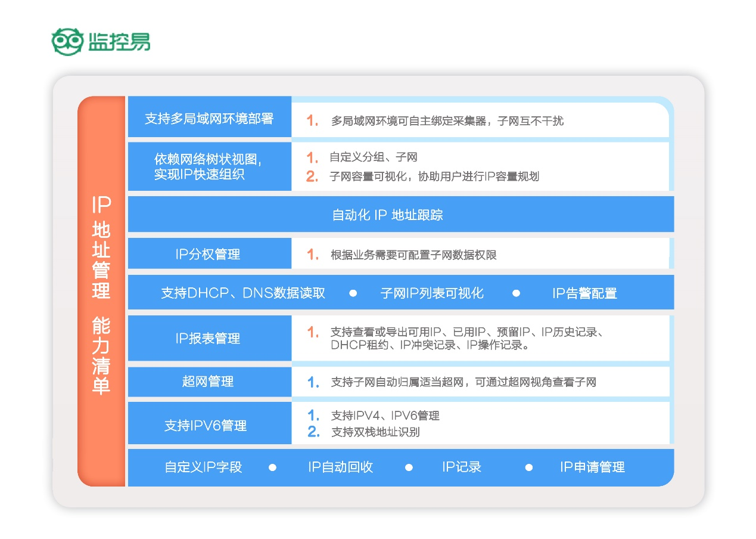This screenshot has width=756, height=539.
Task: Select the 超网管理 label block
Action: coord(210,382)
